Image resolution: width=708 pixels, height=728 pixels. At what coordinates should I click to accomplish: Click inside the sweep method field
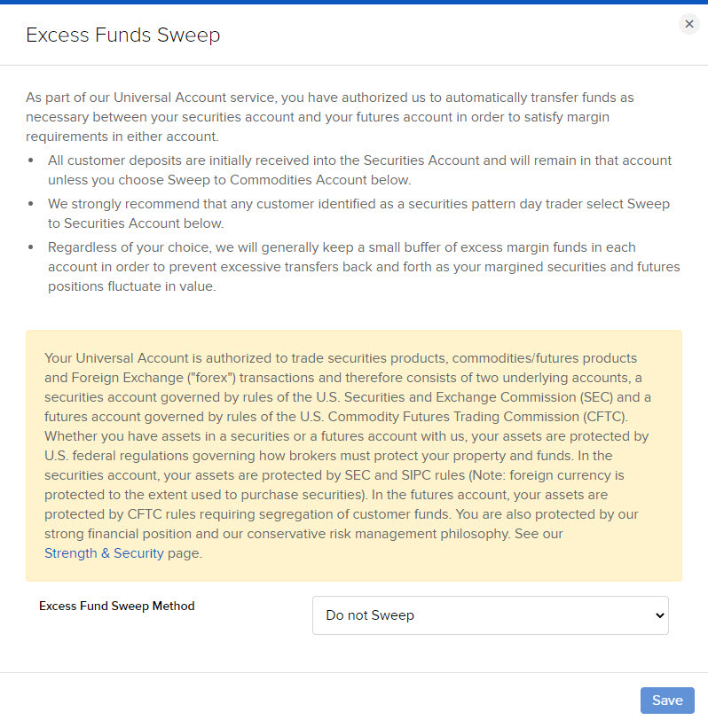444,614
